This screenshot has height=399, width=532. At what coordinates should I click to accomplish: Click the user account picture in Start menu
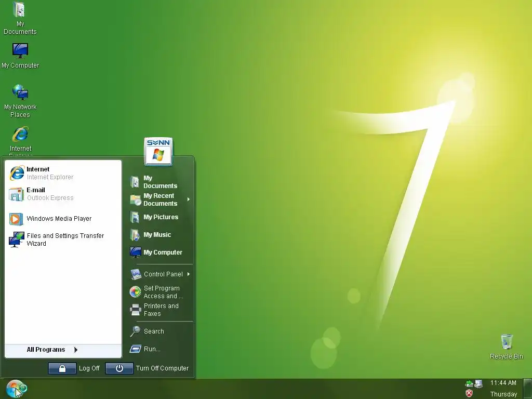pyautogui.click(x=158, y=152)
